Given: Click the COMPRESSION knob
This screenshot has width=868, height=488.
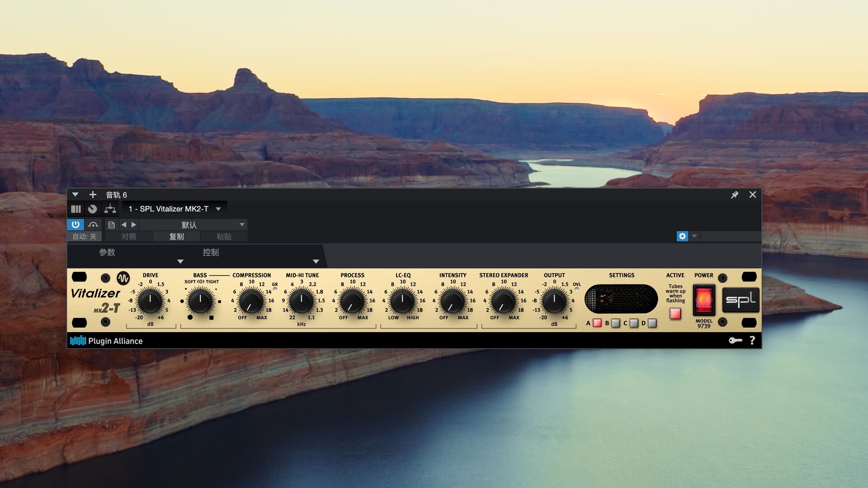Looking at the screenshot, I should pos(251,301).
